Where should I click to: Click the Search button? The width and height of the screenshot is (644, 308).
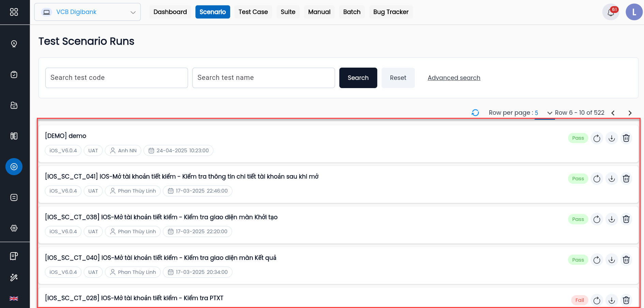click(358, 78)
